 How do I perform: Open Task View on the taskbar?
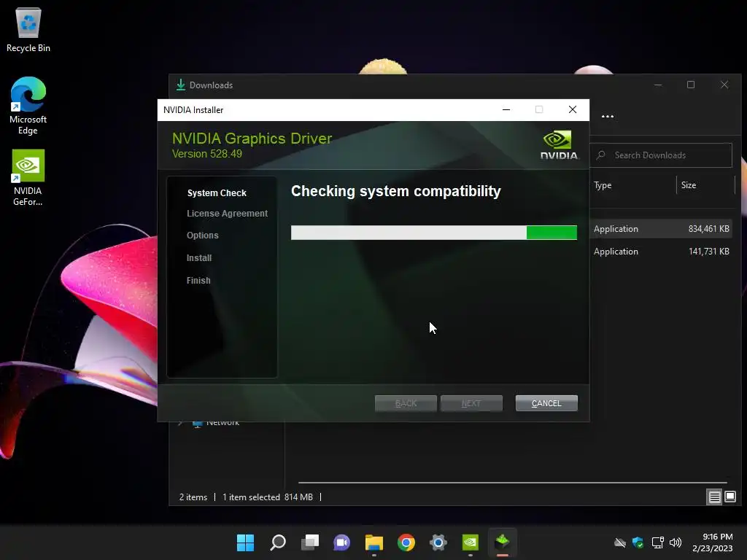(x=310, y=542)
